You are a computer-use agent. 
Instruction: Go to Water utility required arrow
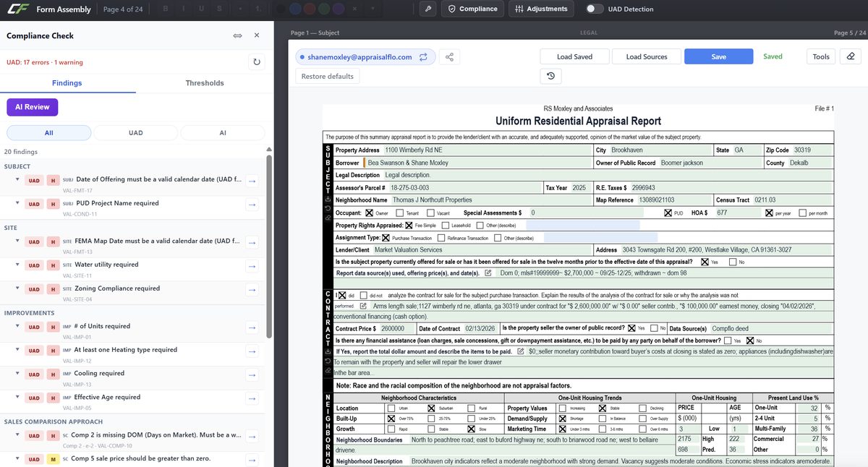click(x=252, y=267)
